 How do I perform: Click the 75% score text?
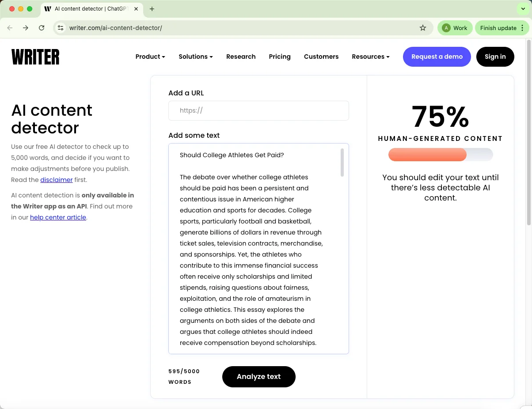pos(441,117)
